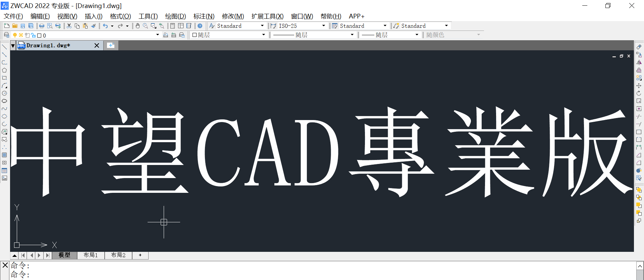Open the multileader style Standard dropdown
The image size is (644, 280).
pos(446,26)
